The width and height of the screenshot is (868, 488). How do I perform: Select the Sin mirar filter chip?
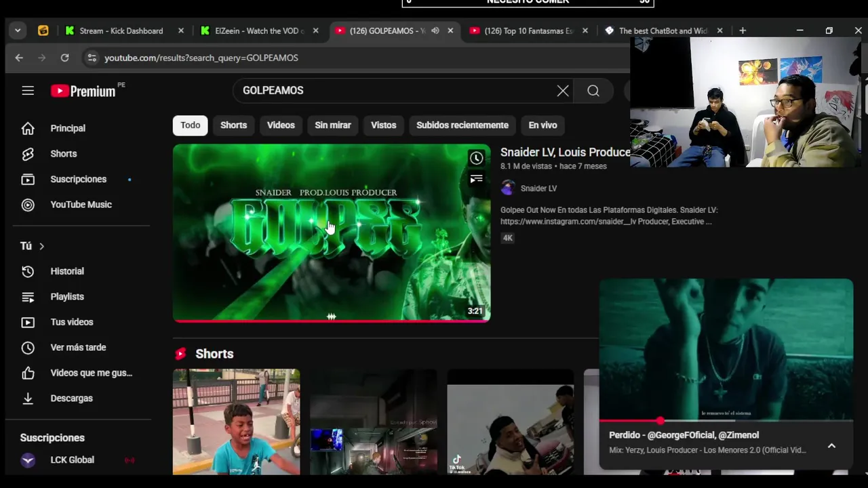(x=333, y=125)
